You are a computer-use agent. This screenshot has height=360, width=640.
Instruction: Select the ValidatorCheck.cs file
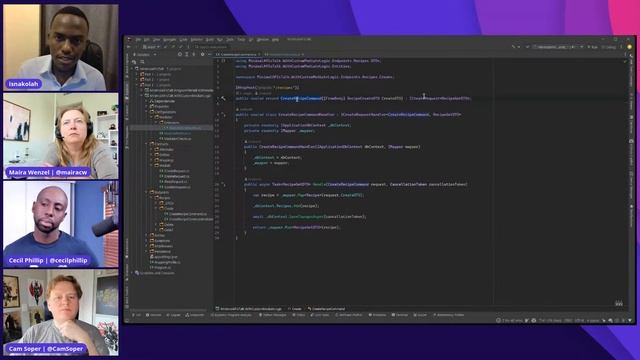[176, 139]
